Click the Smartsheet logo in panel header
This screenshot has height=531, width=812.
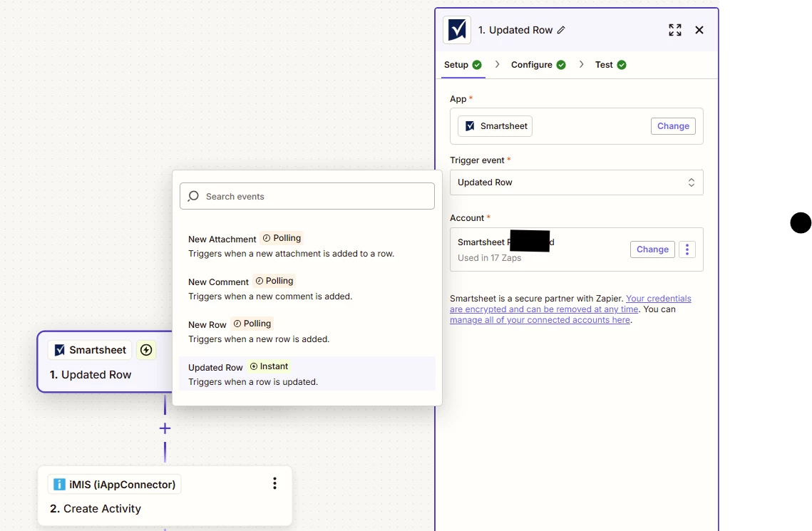(457, 30)
